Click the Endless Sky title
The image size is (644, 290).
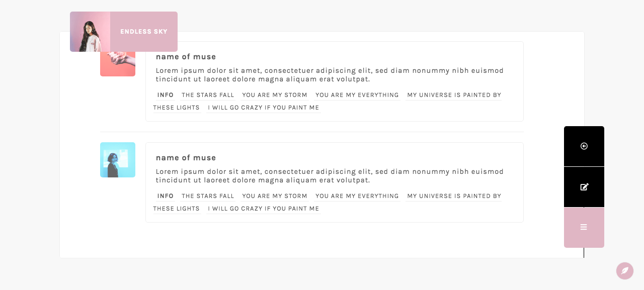pos(144,32)
